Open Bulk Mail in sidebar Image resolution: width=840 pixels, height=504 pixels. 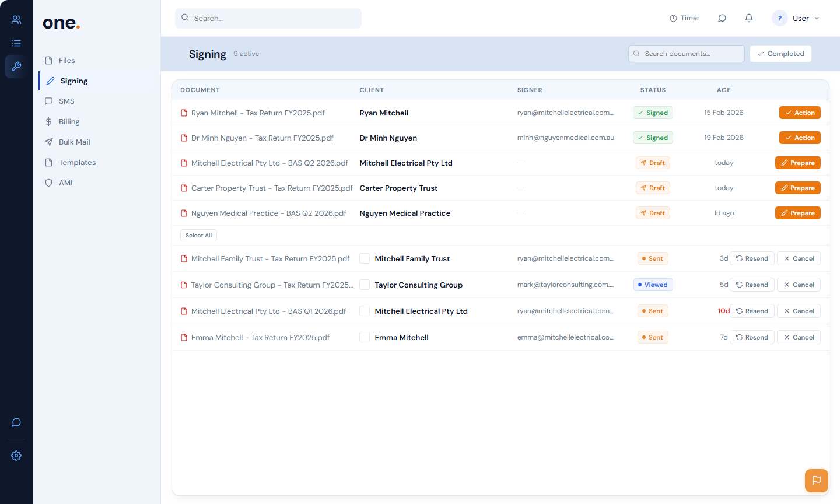tap(97, 142)
